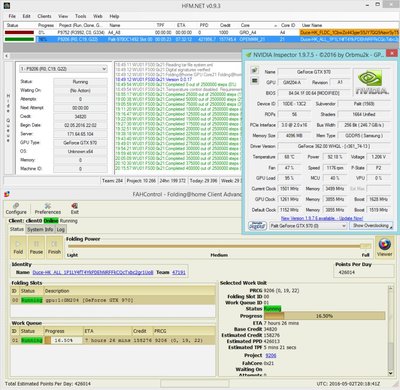This screenshot has width=400, height=390.
Task: Click 'Project: 10 266' in HFM status bar
Action: (141, 181)
